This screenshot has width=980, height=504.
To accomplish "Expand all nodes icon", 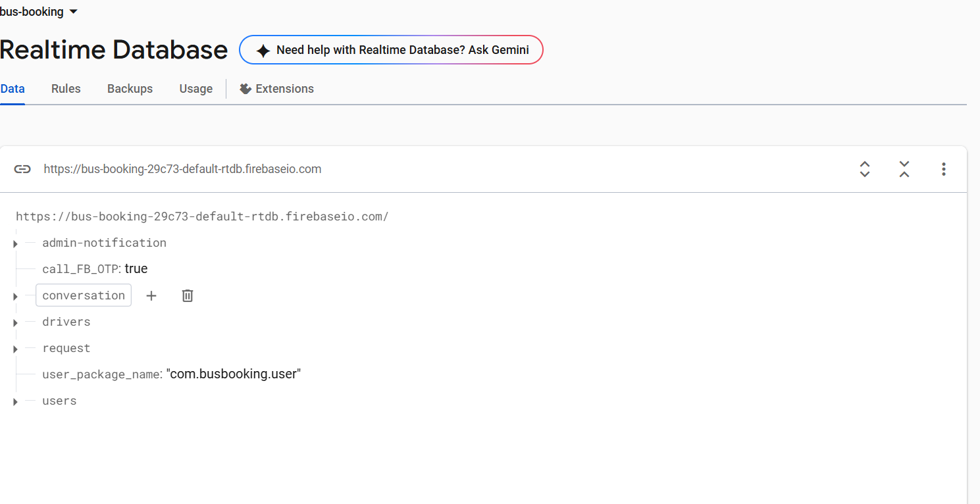I will 865,169.
